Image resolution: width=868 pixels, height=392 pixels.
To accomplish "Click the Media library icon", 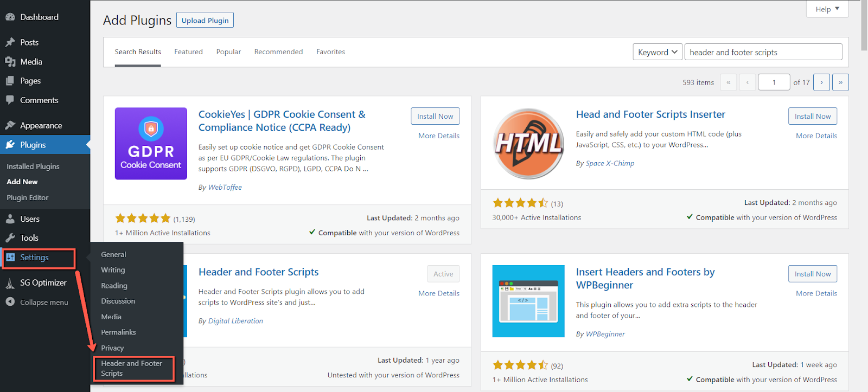I will [x=10, y=62].
